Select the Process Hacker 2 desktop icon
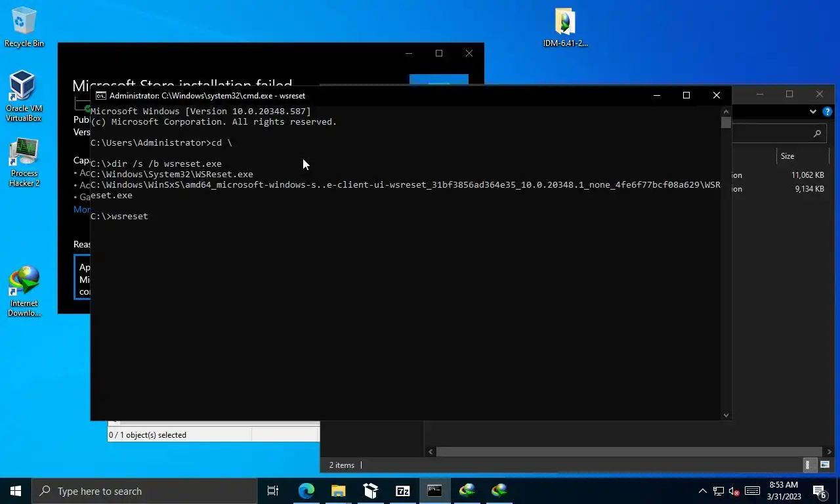 [24, 162]
